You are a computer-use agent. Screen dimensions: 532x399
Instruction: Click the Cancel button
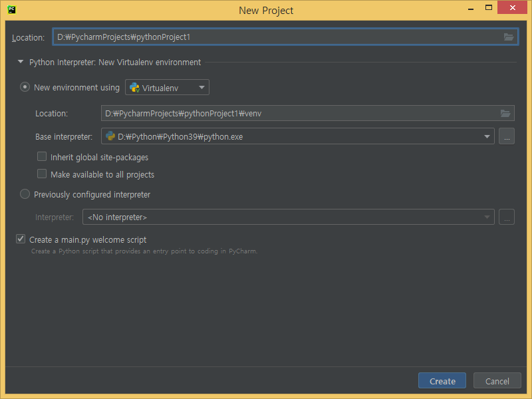(x=497, y=380)
